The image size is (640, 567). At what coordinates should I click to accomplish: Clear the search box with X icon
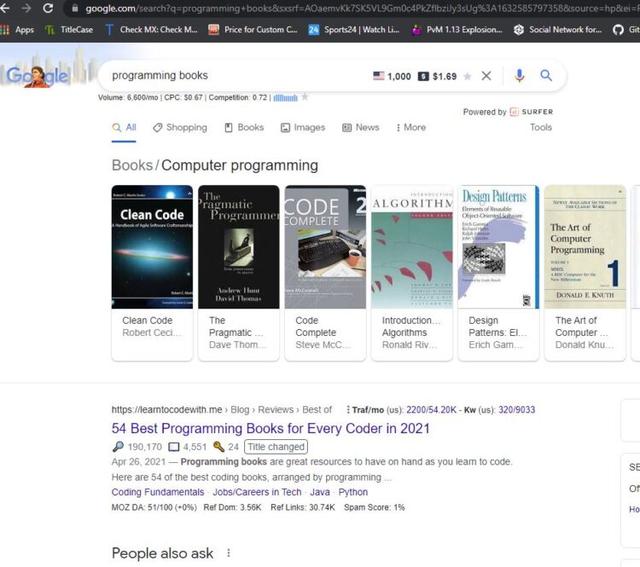click(x=486, y=76)
